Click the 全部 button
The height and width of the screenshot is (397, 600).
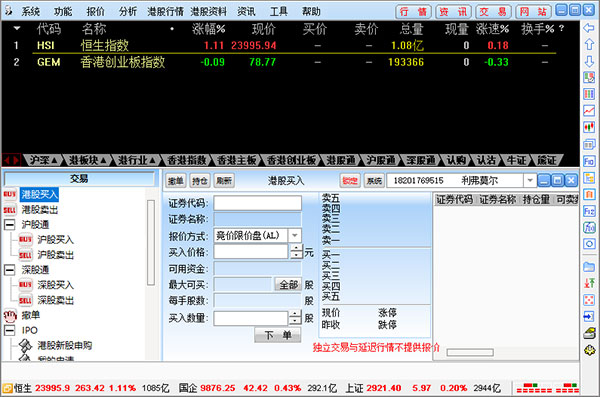point(288,284)
